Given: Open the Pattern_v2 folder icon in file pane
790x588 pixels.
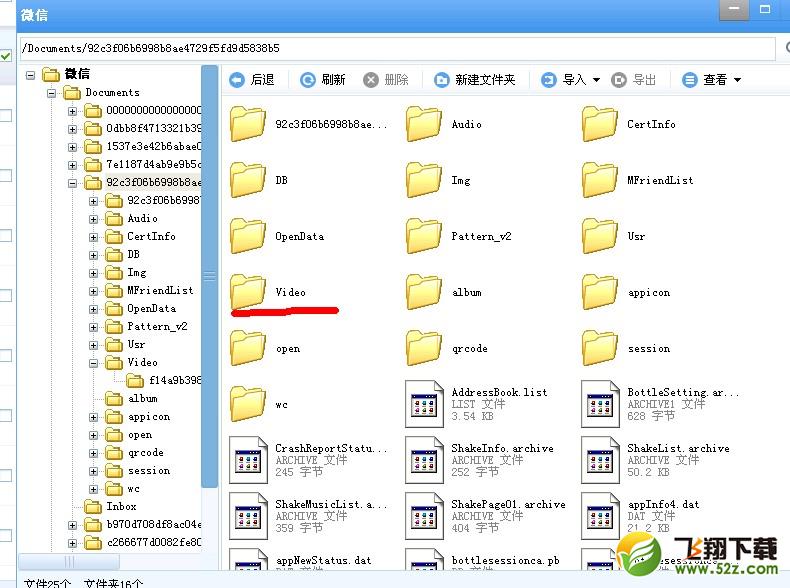Looking at the screenshot, I should coord(424,236).
